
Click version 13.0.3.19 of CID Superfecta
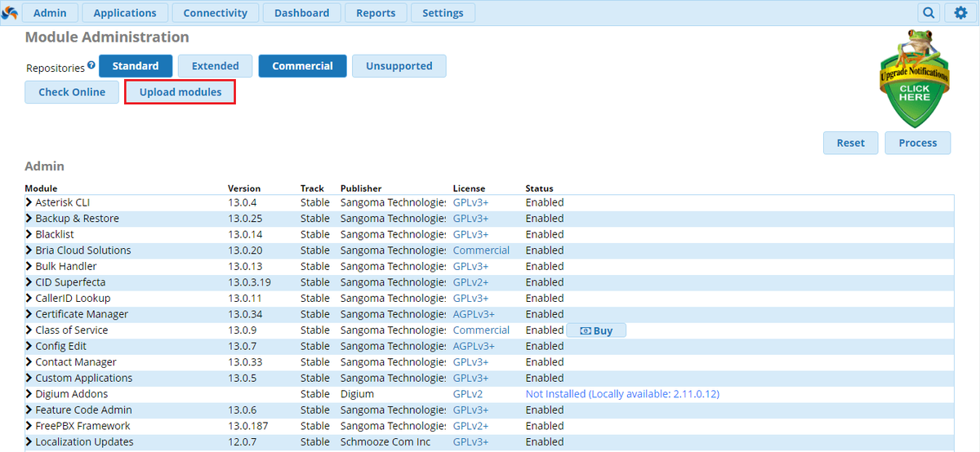[249, 282]
